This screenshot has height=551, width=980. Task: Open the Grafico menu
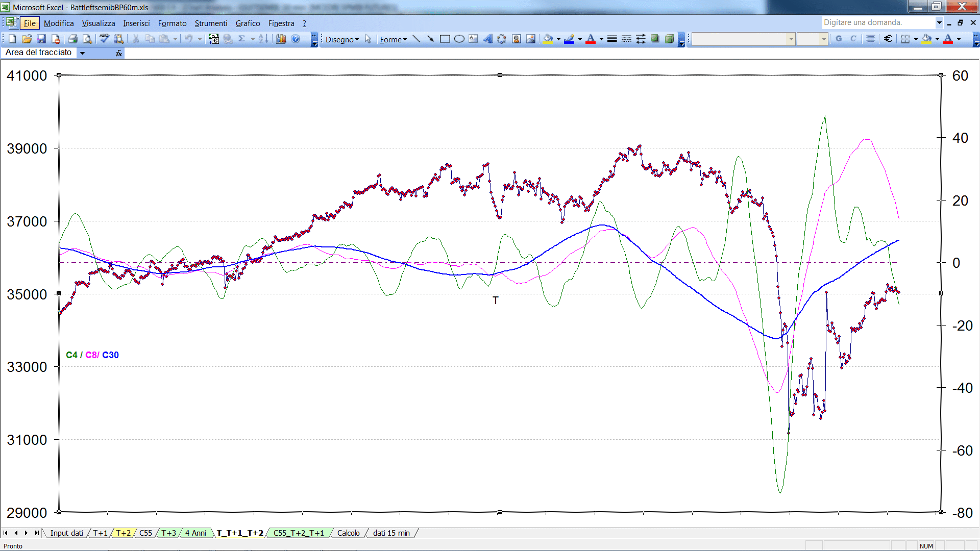(x=248, y=23)
